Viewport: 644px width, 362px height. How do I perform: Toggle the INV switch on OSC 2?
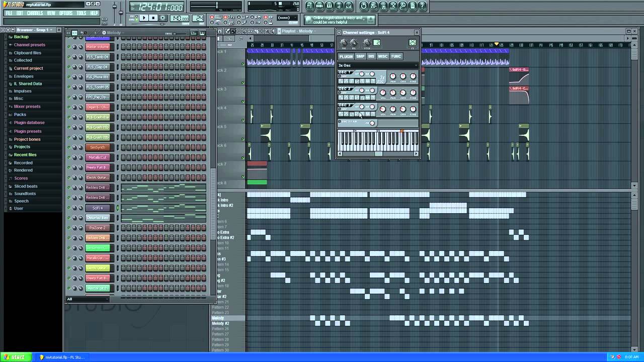[340, 92]
